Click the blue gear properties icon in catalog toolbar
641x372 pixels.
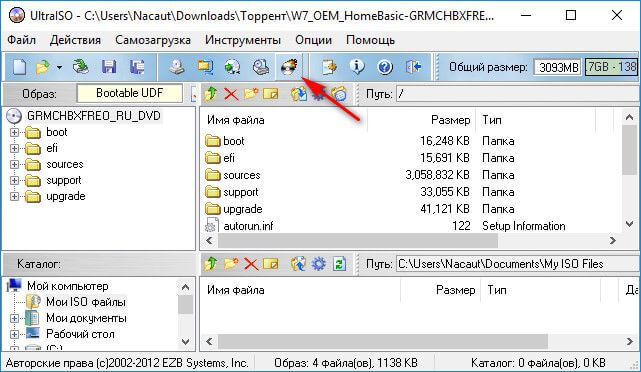[x=319, y=264]
